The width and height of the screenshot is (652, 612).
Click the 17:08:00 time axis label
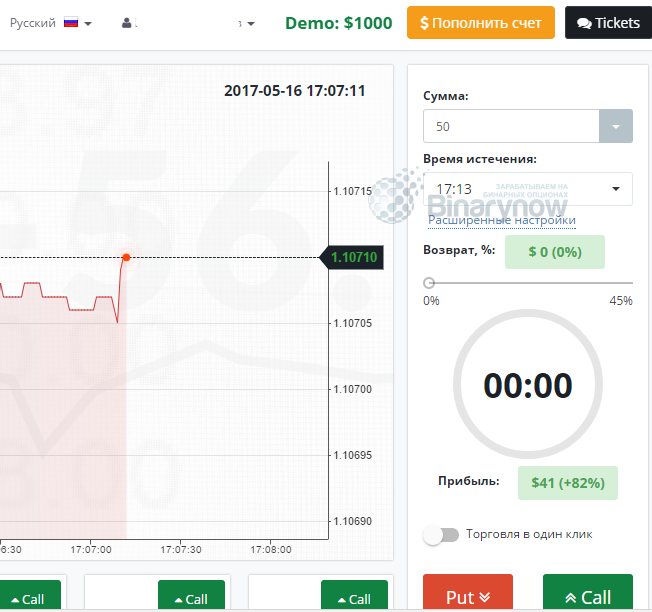pos(271,550)
